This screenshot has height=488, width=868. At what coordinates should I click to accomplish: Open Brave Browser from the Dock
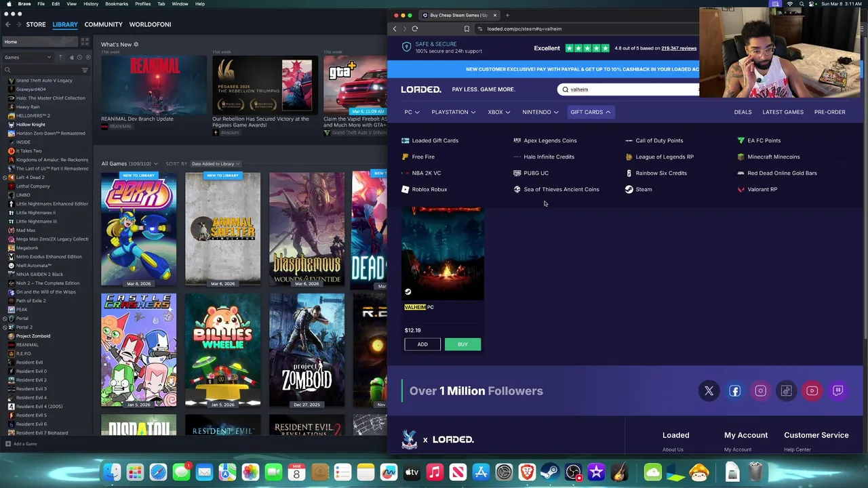(527, 472)
